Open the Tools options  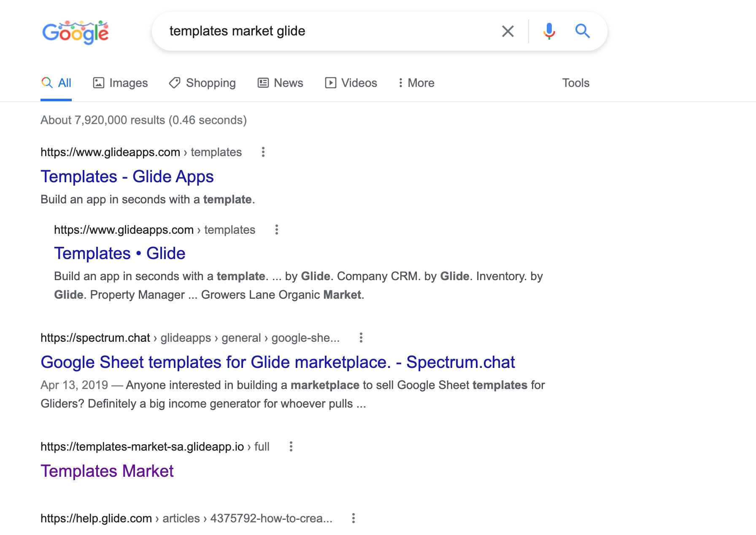pyautogui.click(x=575, y=83)
